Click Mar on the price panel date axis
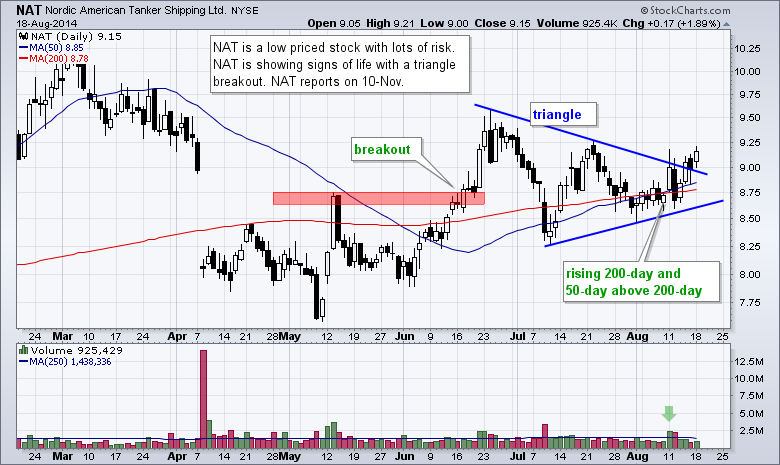The height and width of the screenshot is (465, 780). tap(63, 336)
